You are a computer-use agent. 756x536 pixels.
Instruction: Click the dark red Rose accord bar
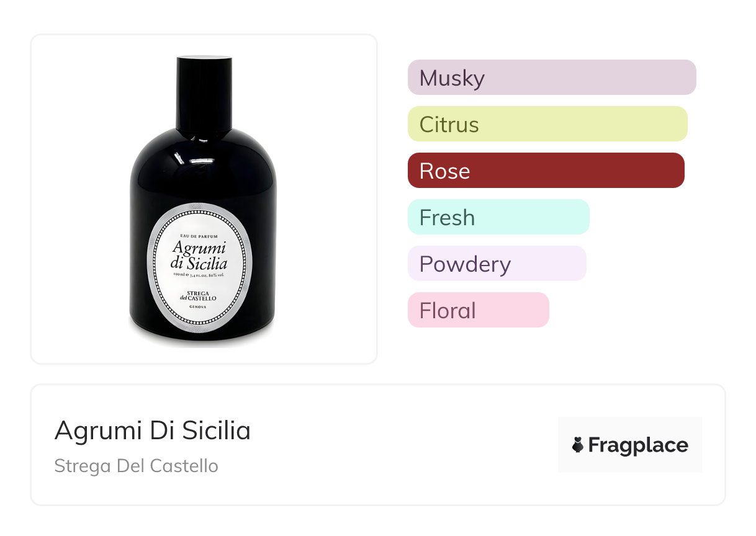(546, 171)
